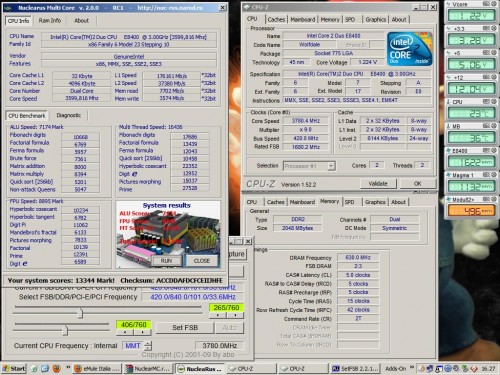Expand the quick launch overflow chevron
This screenshot has height=375, width=500.
[x=68, y=368]
